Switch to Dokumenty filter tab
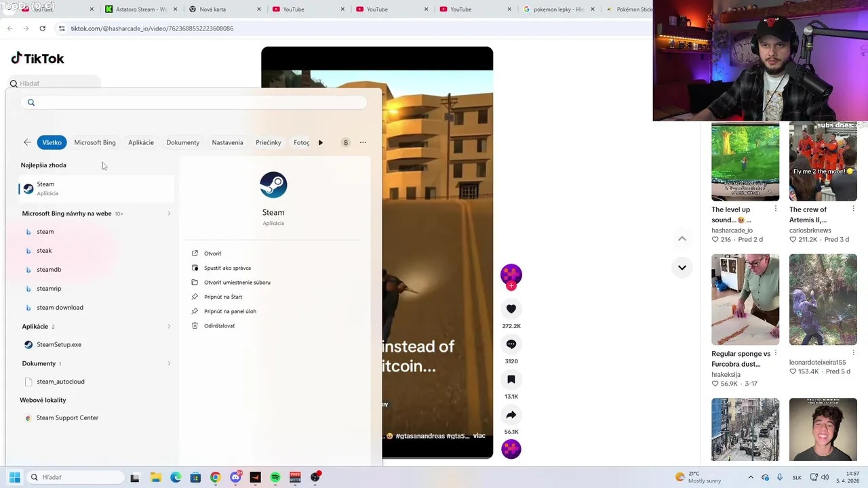This screenshot has height=488, width=868. click(183, 142)
